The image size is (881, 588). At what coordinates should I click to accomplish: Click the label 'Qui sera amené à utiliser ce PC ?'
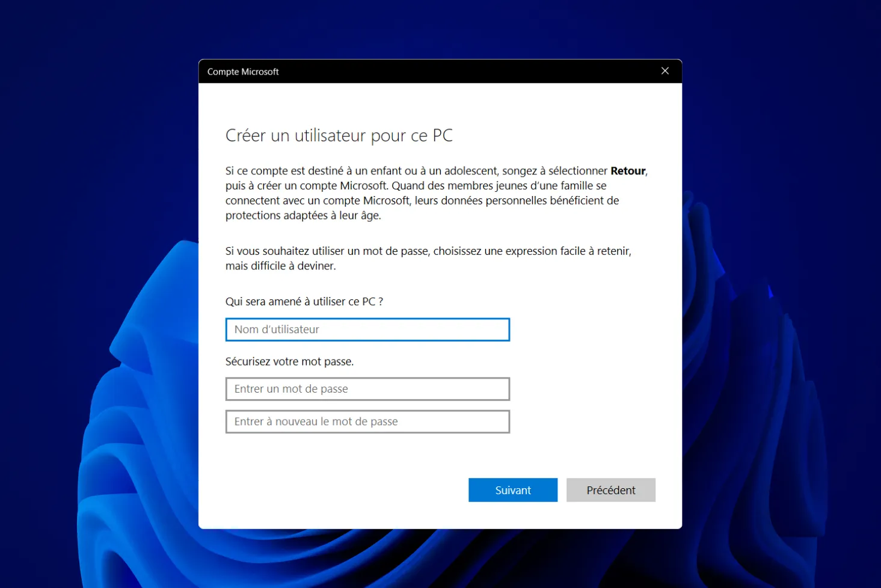pyautogui.click(x=304, y=302)
